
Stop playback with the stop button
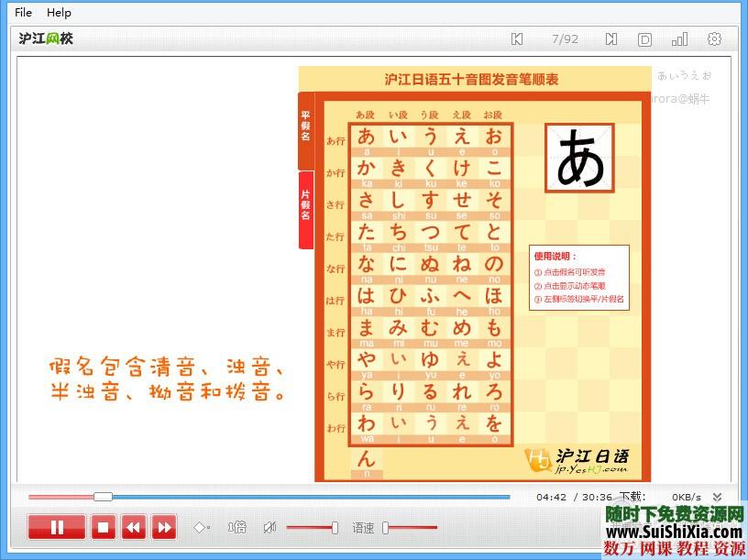(x=103, y=527)
